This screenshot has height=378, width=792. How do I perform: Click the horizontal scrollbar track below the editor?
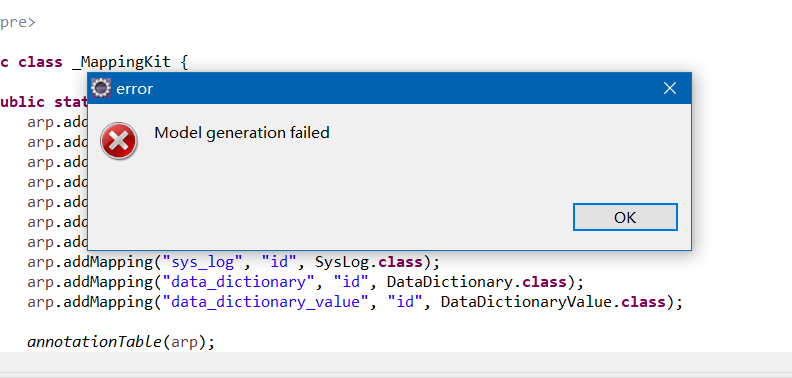click(x=396, y=362)
